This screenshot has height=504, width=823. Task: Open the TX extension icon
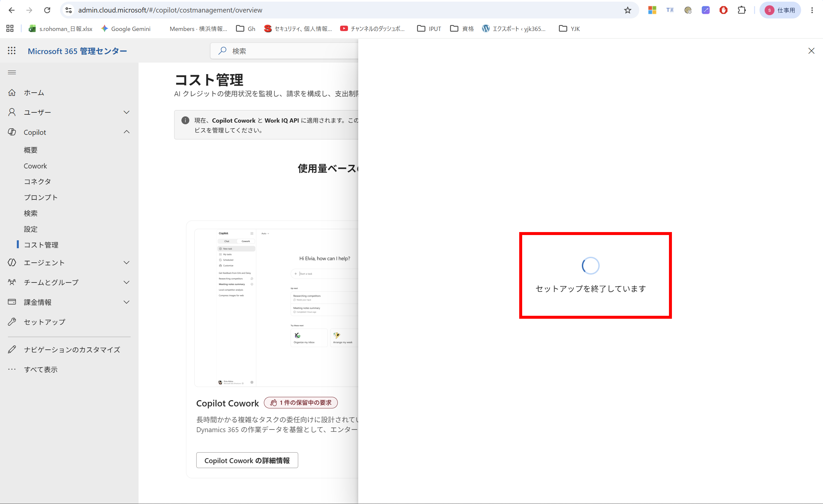(x=670, y=10)
